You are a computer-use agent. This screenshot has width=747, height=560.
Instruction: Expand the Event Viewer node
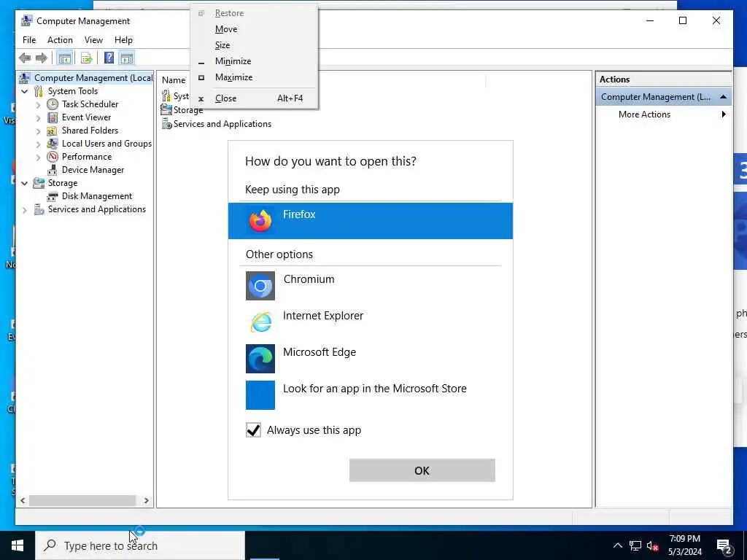coord(38,117)
